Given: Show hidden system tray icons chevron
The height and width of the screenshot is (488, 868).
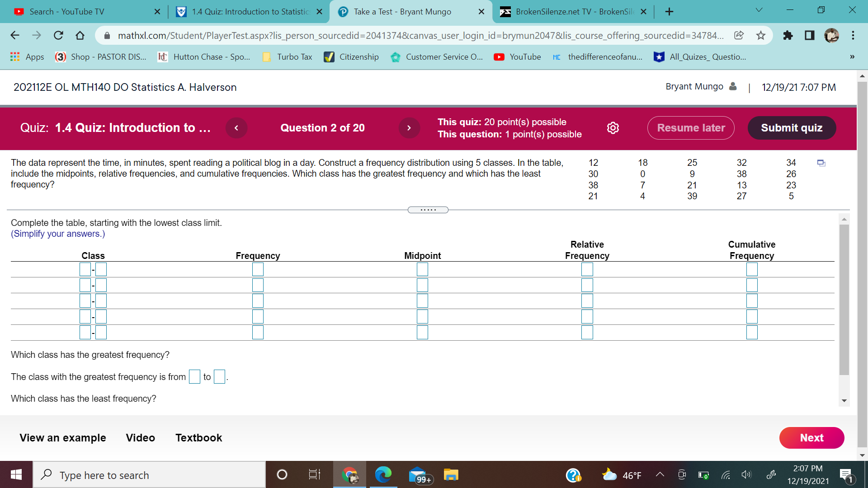Looking at the screenshot, I should coord(660,474).
